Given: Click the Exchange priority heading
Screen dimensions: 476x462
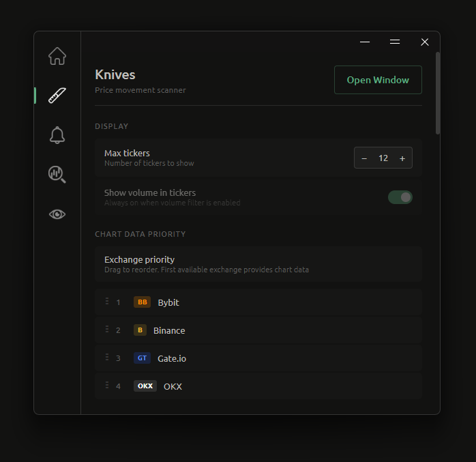Looking at the screenshot, I should pyautogui.click(x=139, y=260).
